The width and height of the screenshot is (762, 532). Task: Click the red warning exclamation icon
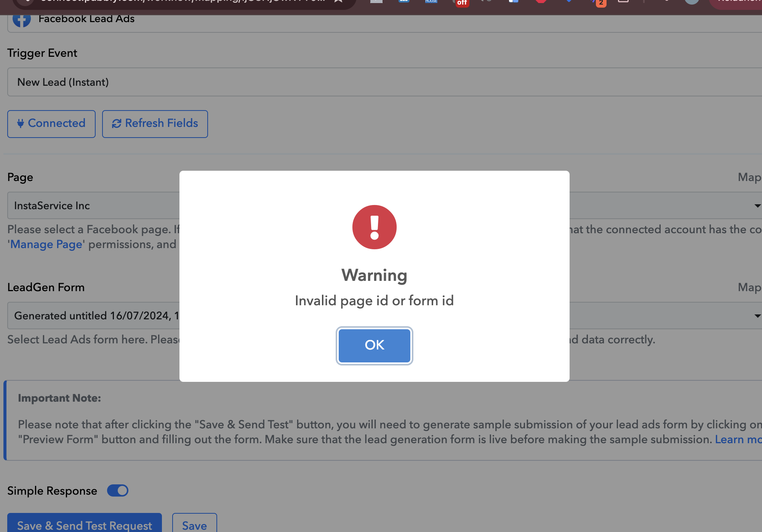point(375,227)
